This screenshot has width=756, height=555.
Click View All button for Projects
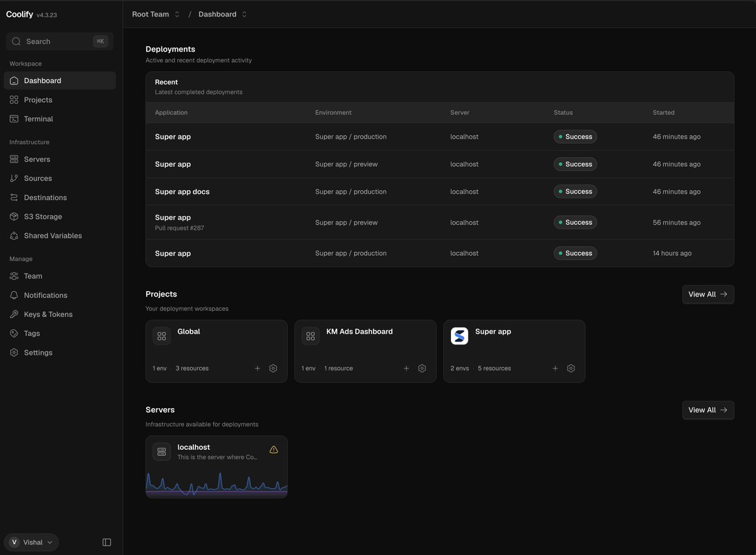[x=708, y=294]
